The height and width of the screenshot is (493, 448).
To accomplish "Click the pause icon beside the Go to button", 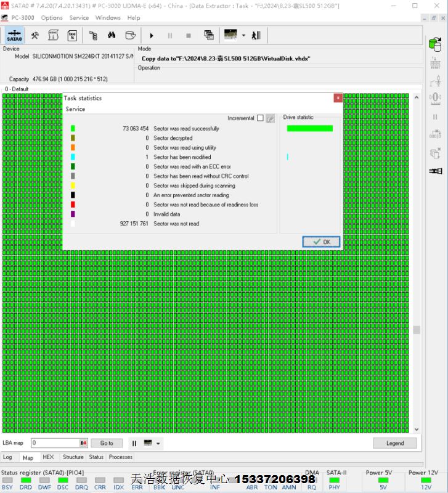I will 134,443.
